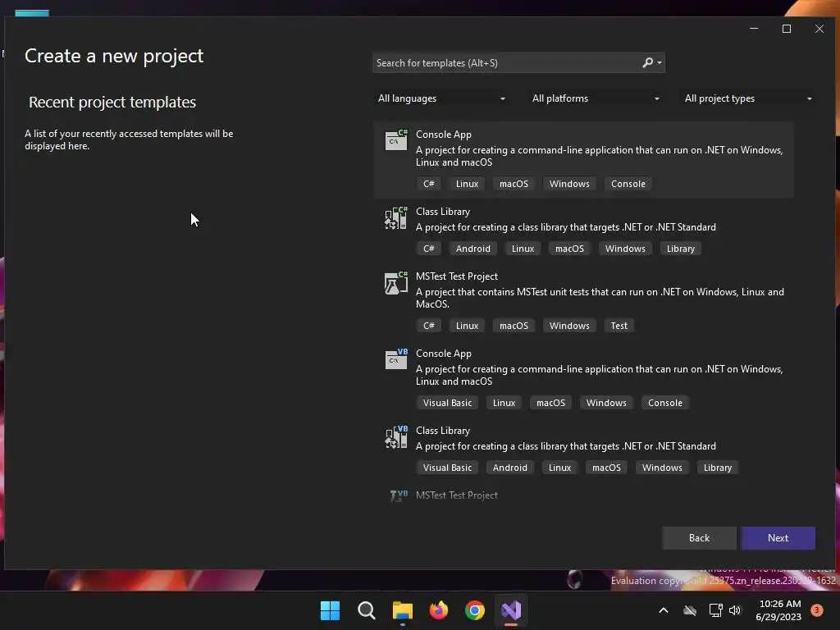Launch Firefox from taskbar
The width and height of the screenshot is (840, 630).
click(x=439, y=610)
